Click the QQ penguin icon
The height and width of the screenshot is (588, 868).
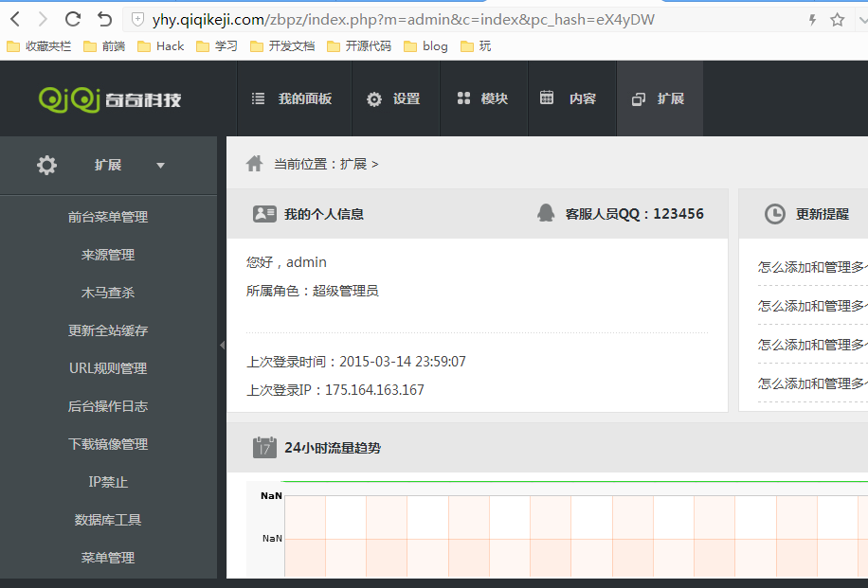coord(546,213)
